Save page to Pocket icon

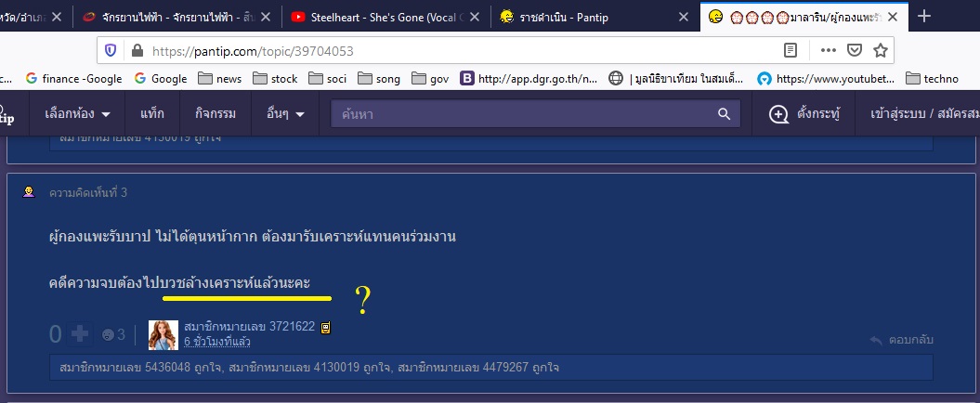tap(855, 51)
